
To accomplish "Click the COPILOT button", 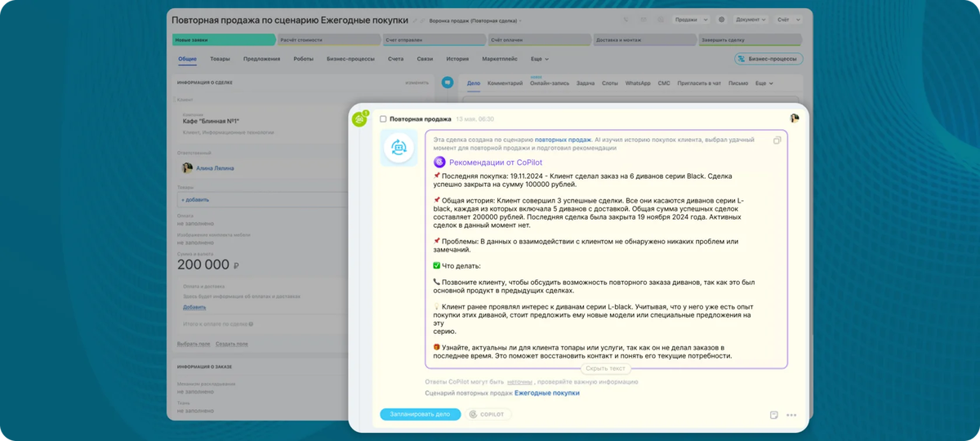I will [x=488, y=414].
